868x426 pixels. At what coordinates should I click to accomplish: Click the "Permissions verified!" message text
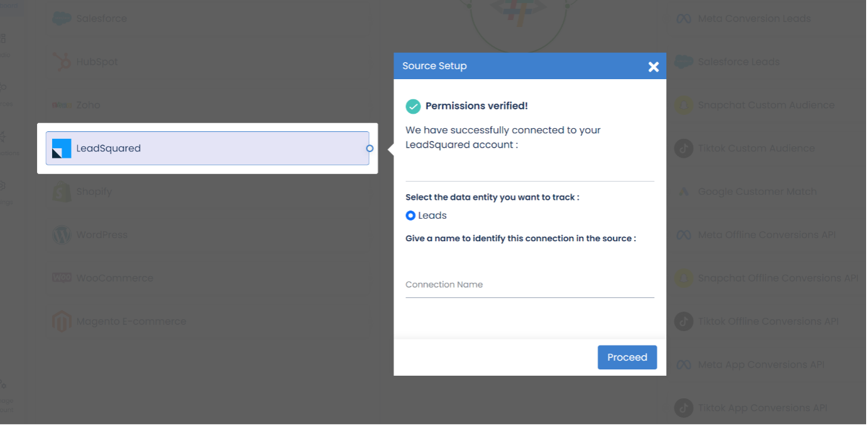476,106
